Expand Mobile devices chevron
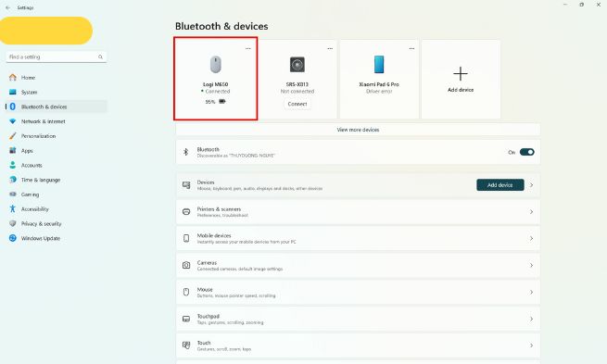This screenshot has width=607, height=364. (532, 238)
